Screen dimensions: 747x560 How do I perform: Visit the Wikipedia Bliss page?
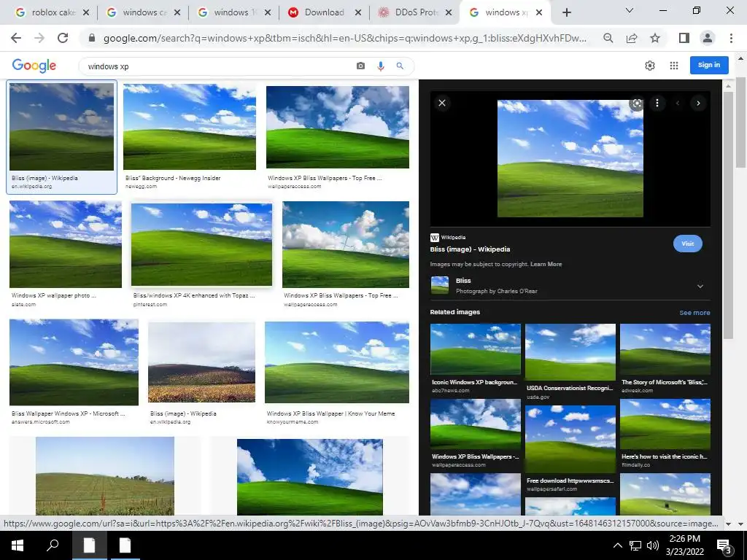[687, 244]
